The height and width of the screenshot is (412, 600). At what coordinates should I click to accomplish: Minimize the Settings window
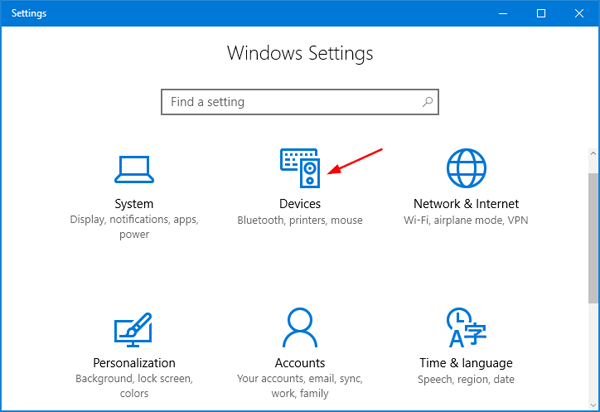(503, 13)
